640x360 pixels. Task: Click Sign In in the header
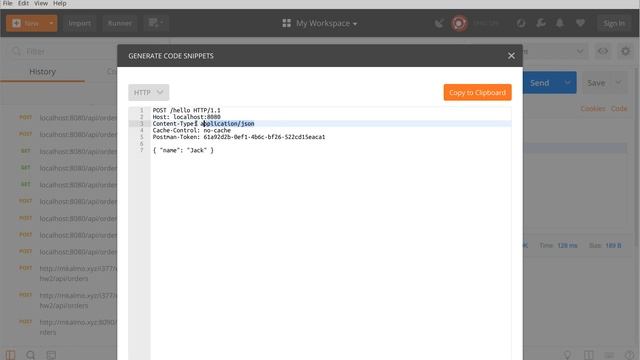pyautogui.click(x=614, y=23)
